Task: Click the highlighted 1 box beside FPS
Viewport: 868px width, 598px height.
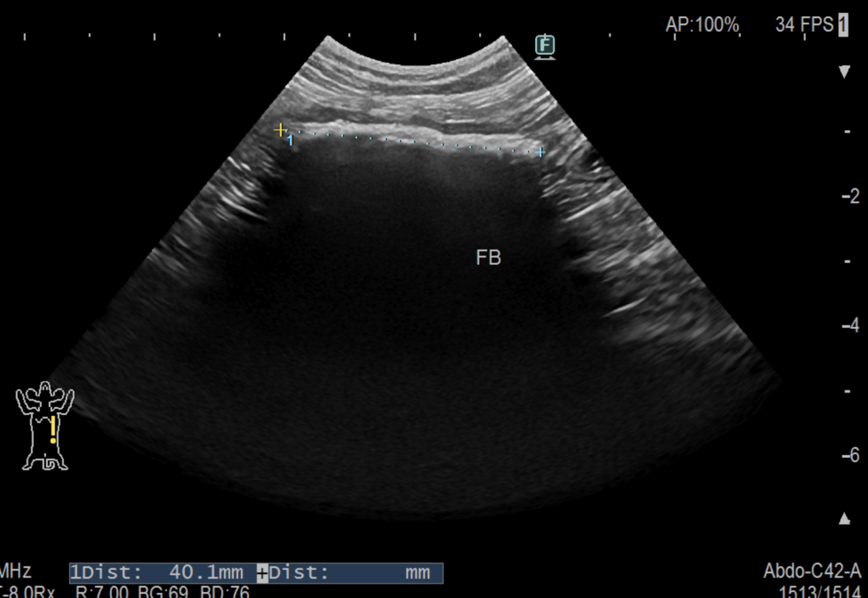Action: pyautogui.click(x=843, y=26)
